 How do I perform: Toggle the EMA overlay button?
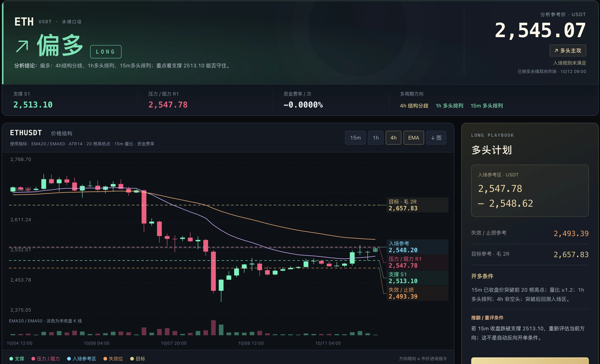coord(413,138)
